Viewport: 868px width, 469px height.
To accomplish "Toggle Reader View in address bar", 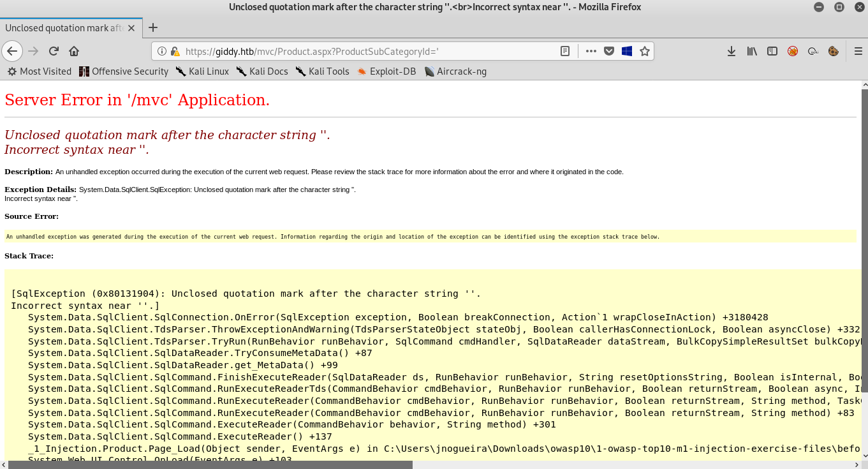I will 564,51.
